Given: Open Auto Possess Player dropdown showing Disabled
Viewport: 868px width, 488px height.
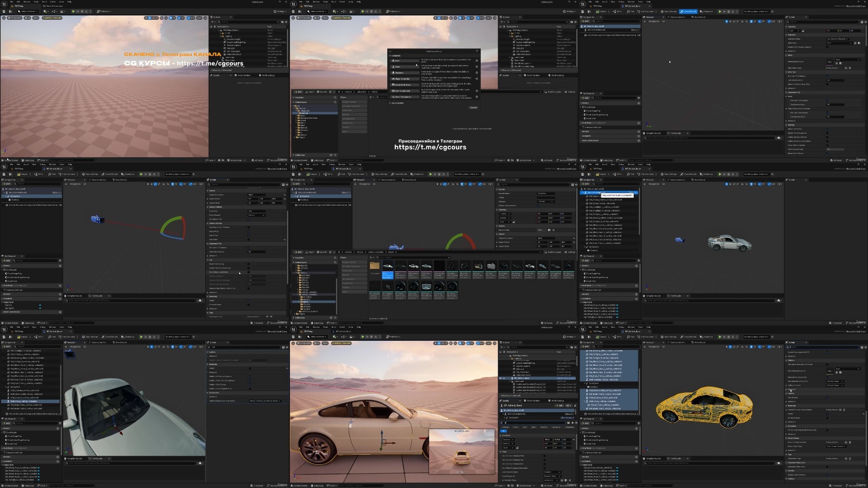Looking at the screenshot, I should coord(553,472).
